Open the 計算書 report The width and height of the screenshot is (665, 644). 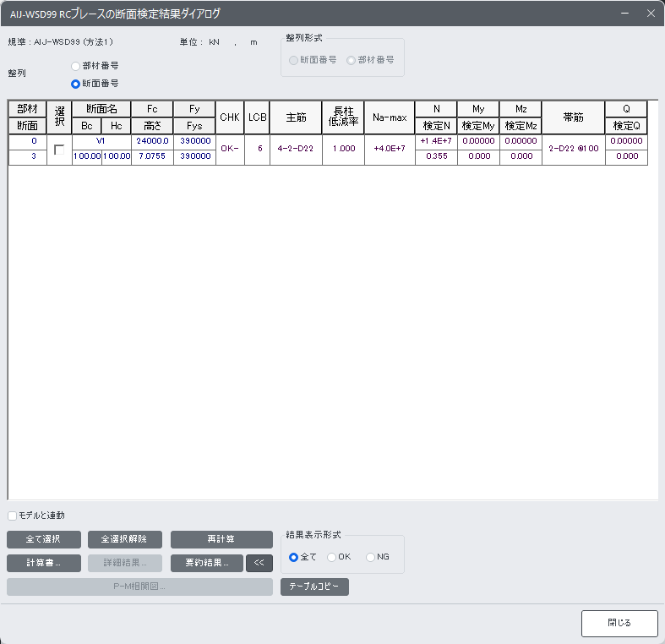[44, 563]
